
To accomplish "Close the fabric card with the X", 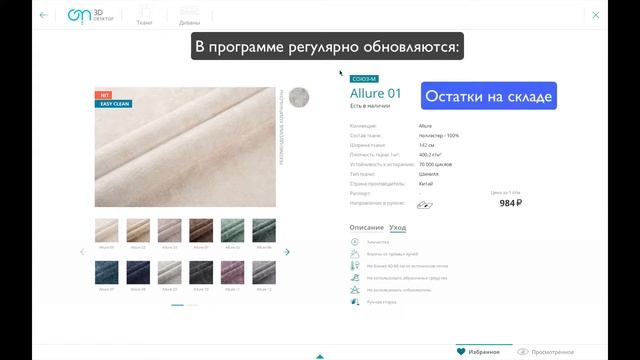I will 596,15.
